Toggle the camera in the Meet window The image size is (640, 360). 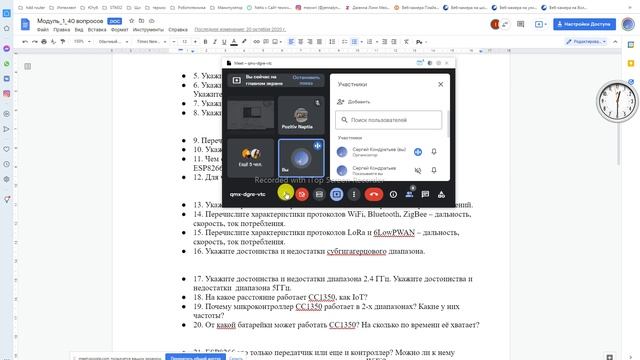tap(302, 194)
